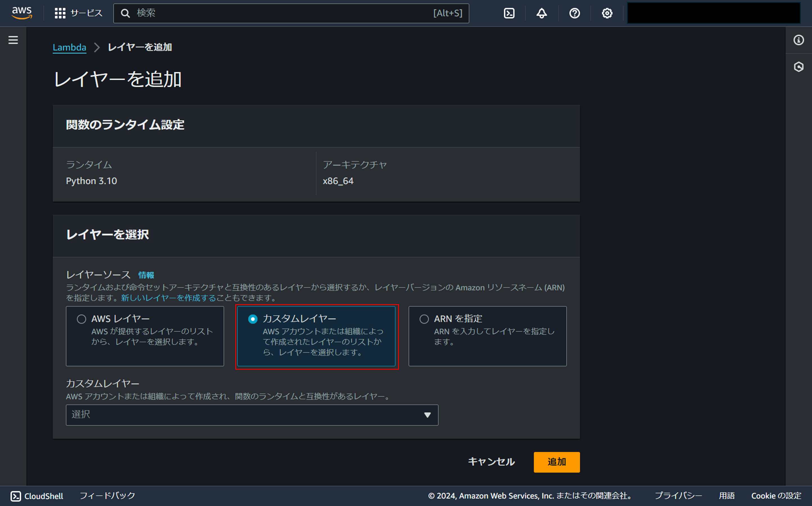812x506 pixels.
Task: Expand the カスタムレイヤー 選択 dropdown
Action: (x=252, y=415)
